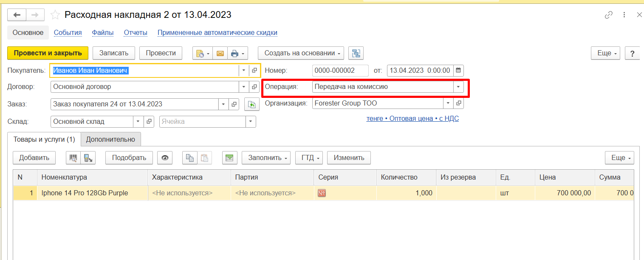Click the printer icon to print document

234,53
